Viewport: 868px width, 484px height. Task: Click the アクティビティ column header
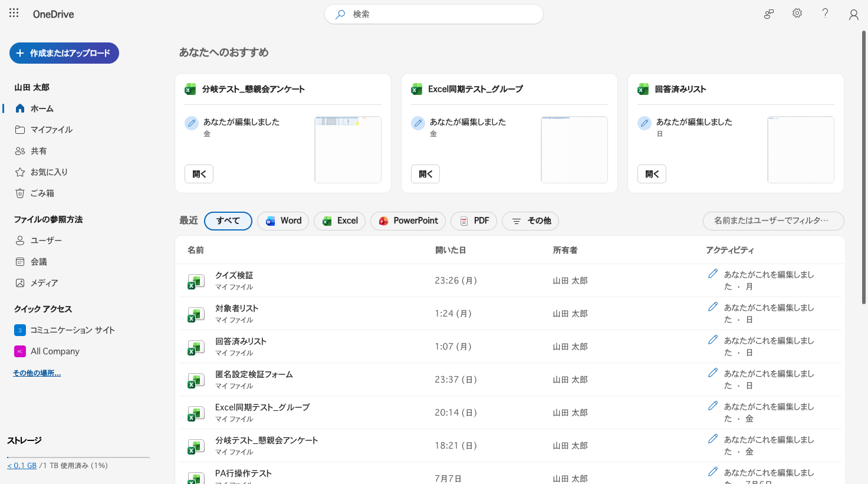coord(730,251)
